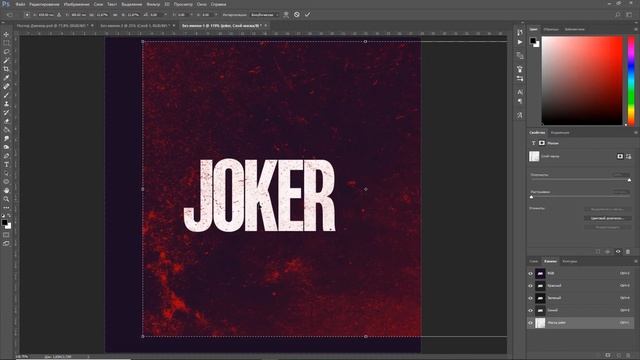640x360 pixels.
Task: Open Image menu
Action: [x=76, y=4]
